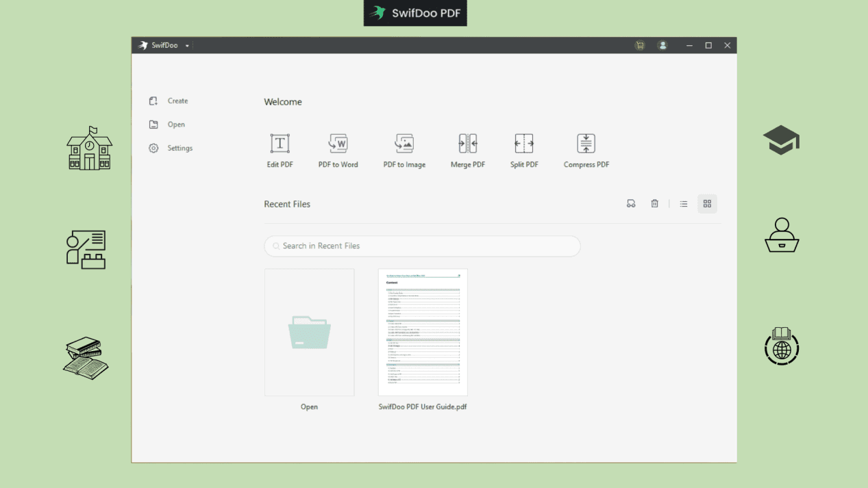Click the globe with book icon on right
Viewport: 868px width, 488px height.
click(x=782, y=346)
